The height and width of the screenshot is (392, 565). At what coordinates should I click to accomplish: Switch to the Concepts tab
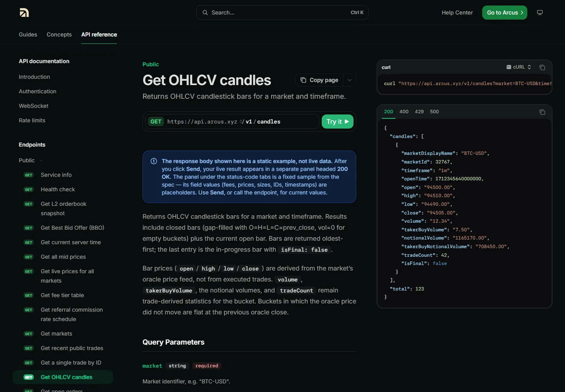click(59, 34)
